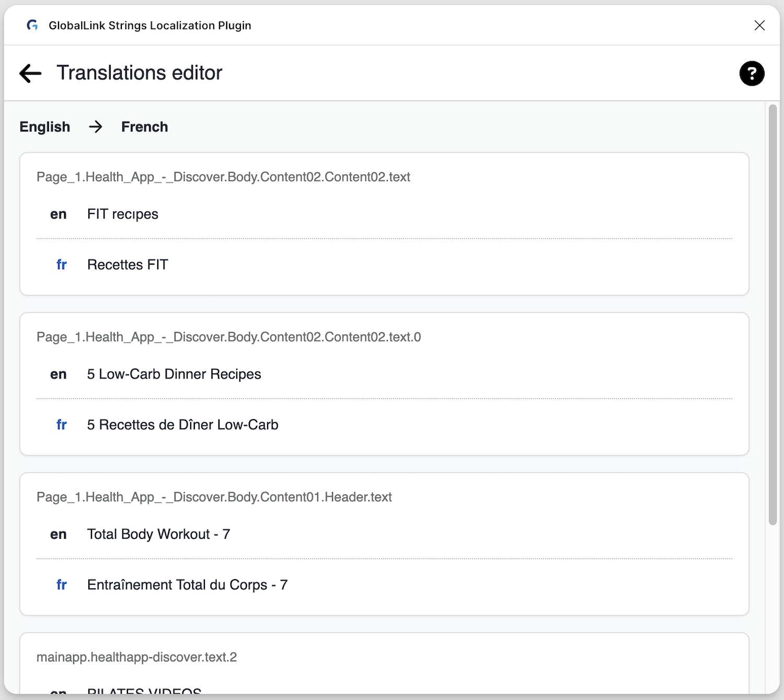Close the GlobalLink Strings Localization Plugin
The width and height of the screenshot is (784, 700).
coord(759,25)
